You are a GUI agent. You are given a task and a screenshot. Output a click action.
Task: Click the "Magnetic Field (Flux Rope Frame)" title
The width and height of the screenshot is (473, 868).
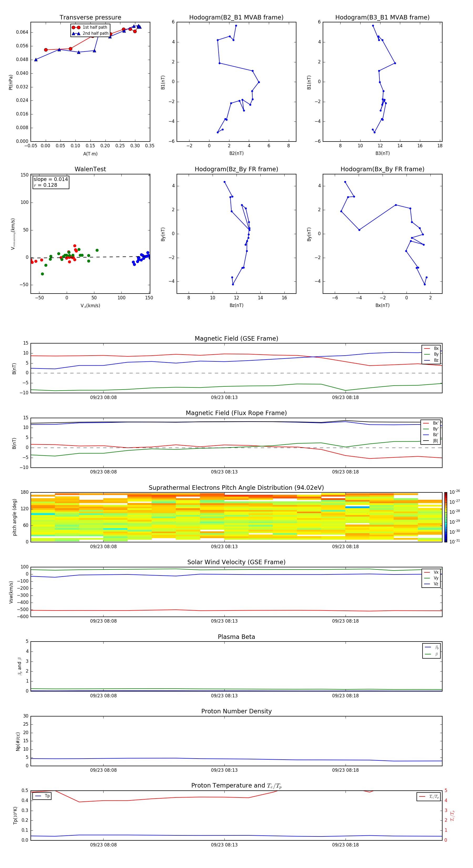(x=236, y=413)
